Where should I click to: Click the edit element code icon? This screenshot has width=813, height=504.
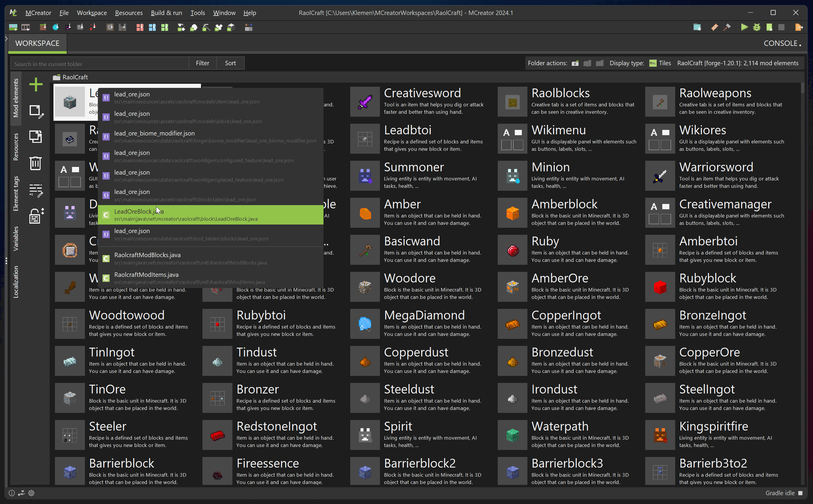point(36,190)
